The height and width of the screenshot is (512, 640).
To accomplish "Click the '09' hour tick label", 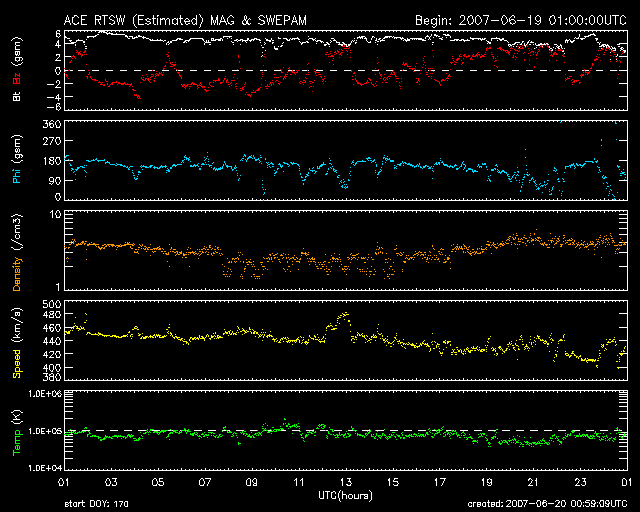I will (252, 483).
